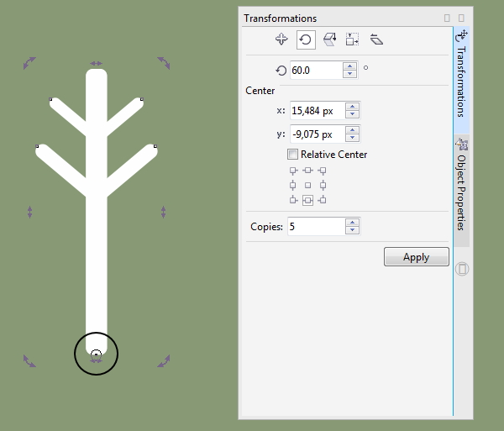Click the left-side skew handle
This screenshot has height=431, width=504.
pyautogui.click(x=29, y=212)
